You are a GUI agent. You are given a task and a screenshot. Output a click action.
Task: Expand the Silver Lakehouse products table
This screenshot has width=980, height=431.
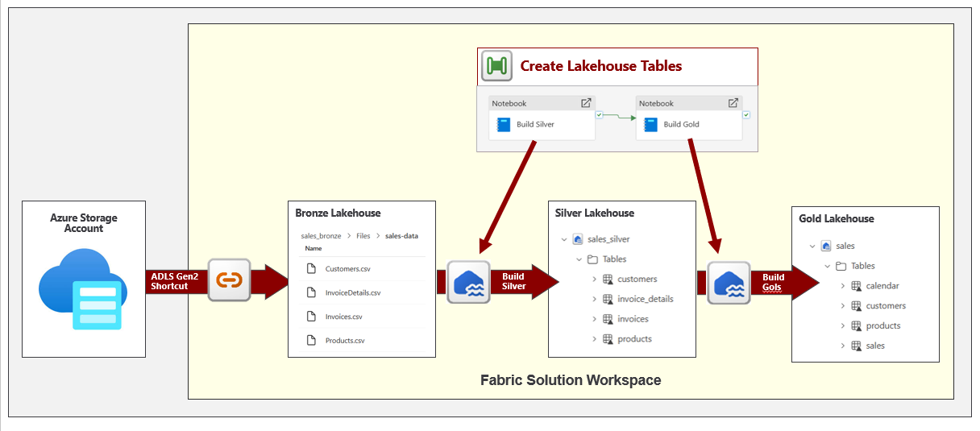pos(594,339)
